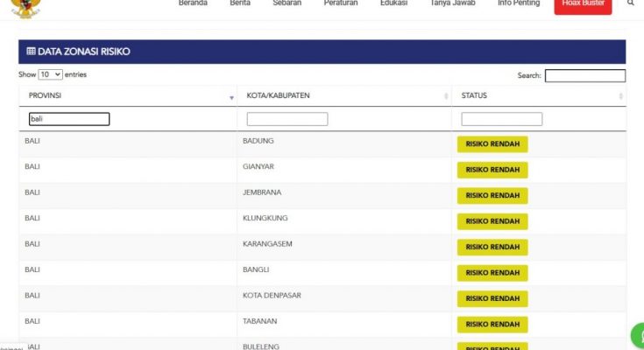Select Tanya Jawab from the navbar
Viewport: 644px width, 350px height.
452,3
